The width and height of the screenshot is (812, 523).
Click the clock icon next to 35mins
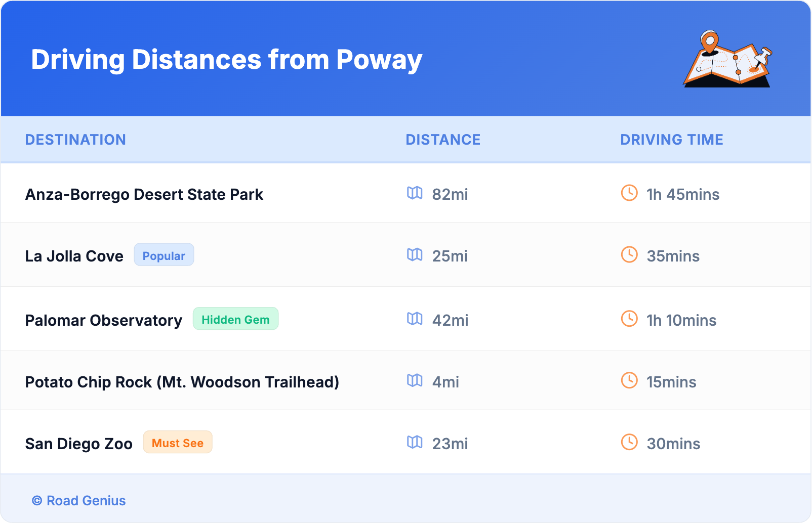click(x=629, y=254)
